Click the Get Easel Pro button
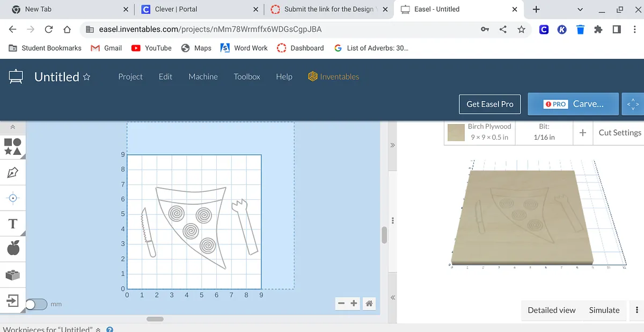This screenshot has width=644, height=332. 489,104
